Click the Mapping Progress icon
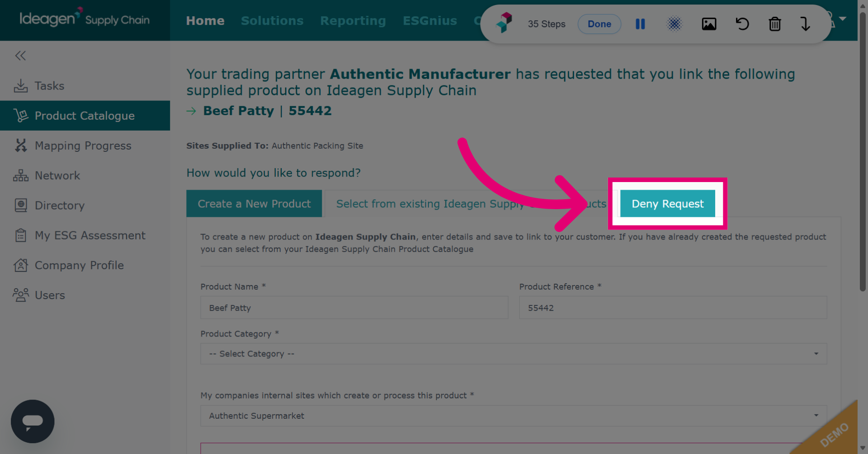Viewport: 868px width, 454px height. click(21, 145)
